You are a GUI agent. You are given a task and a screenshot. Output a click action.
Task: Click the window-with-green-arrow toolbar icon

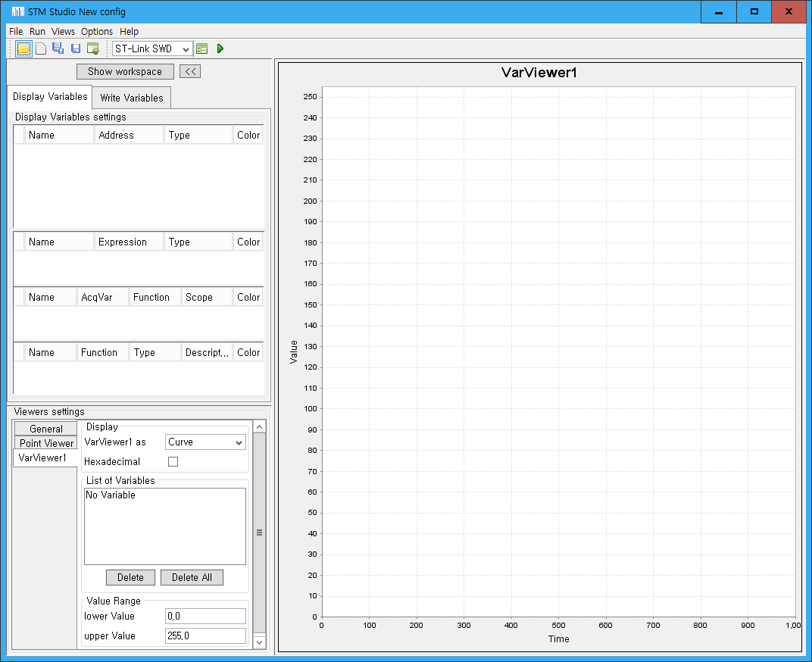point(93,48)
